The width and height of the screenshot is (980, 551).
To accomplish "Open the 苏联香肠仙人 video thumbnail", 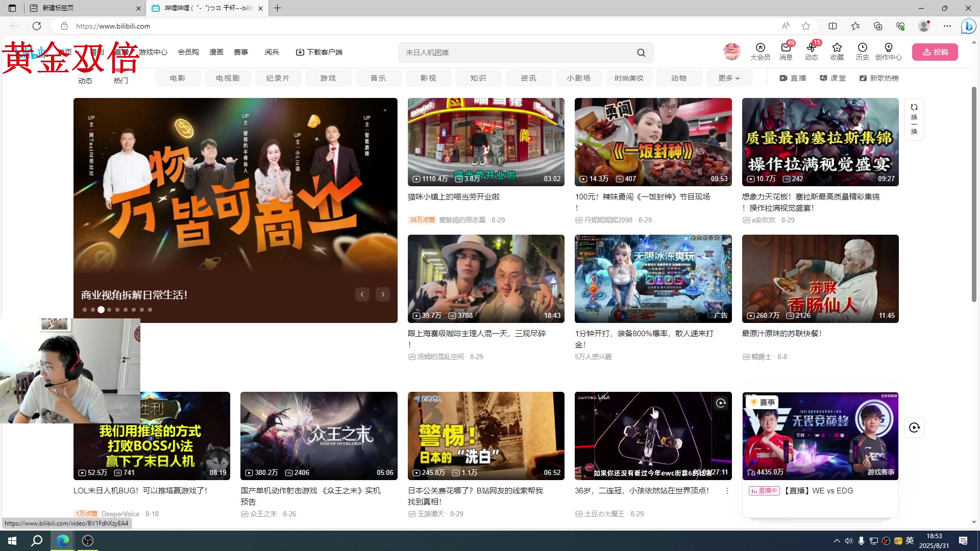I will point(820,279).
